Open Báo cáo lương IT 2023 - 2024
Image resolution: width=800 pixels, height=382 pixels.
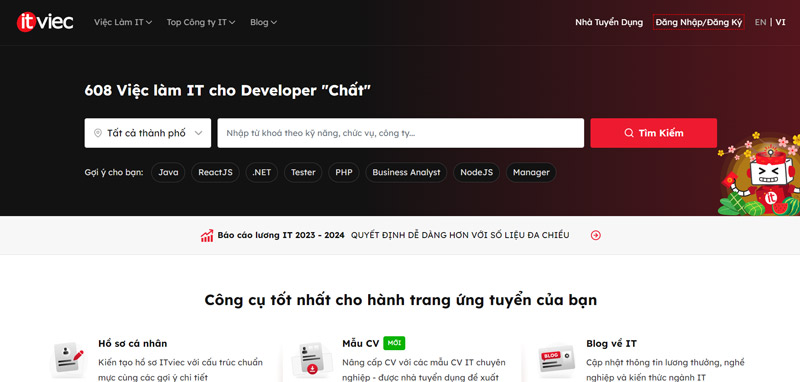click(x=281, y=235)
